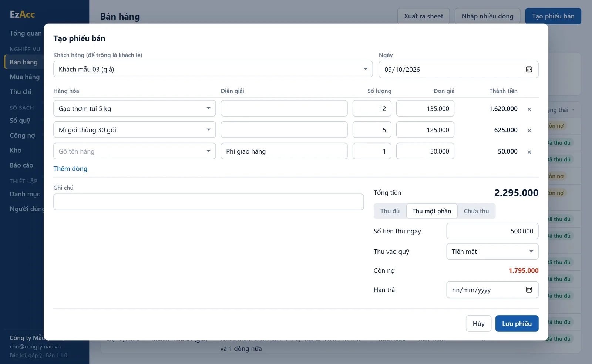592x364 pixels.
Task: Click the EzAcc logo
Action: [x=22, y=14]
